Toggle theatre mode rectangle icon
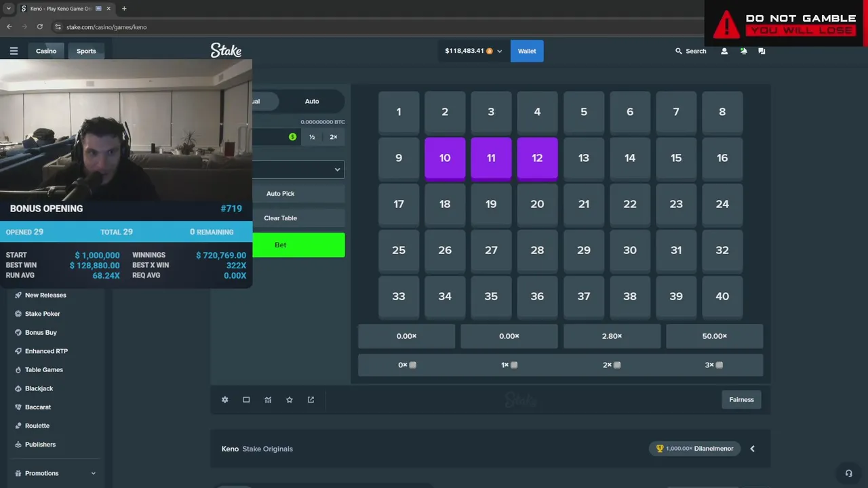 pos(246,400)
